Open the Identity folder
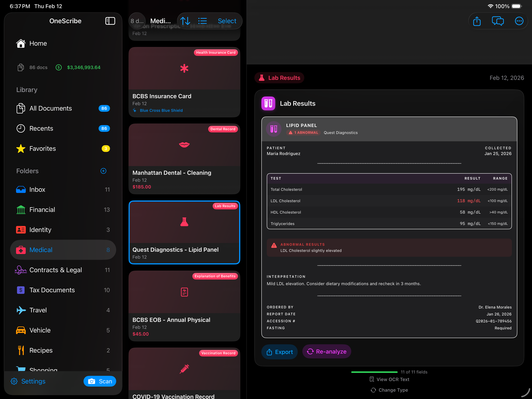 tap(63, 230)
